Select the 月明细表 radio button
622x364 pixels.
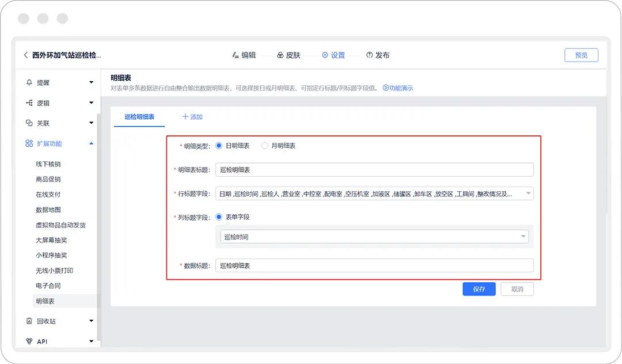click(x=265, y=146)
